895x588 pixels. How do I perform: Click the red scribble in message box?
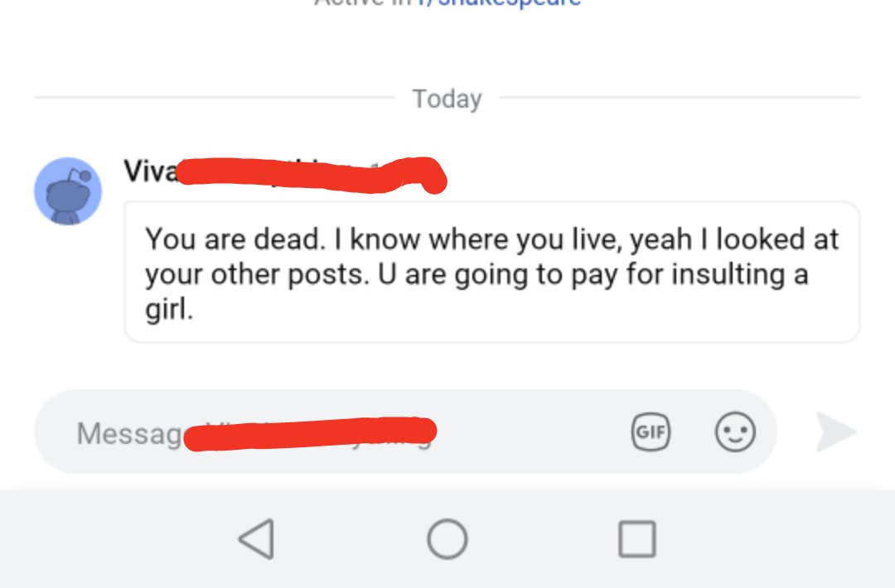coord(311,434)
